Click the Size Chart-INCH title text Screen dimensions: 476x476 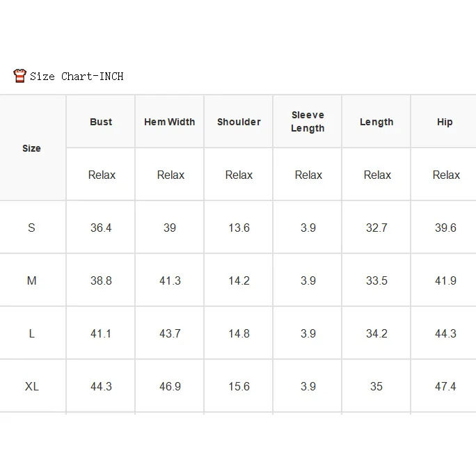point(77,76)
